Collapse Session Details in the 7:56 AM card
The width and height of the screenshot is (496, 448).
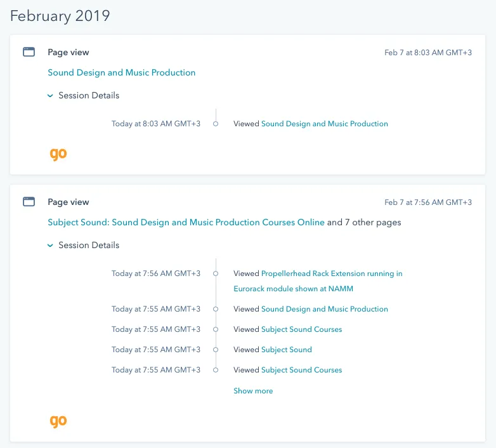[83, 245]
